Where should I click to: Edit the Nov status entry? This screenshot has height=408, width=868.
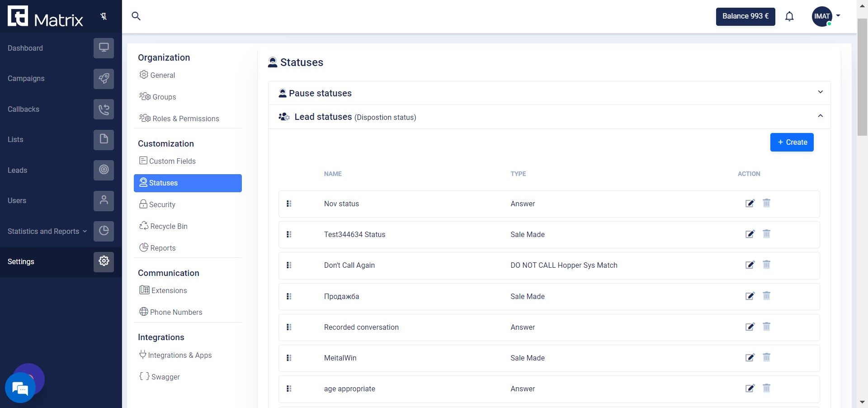point(750,203)
